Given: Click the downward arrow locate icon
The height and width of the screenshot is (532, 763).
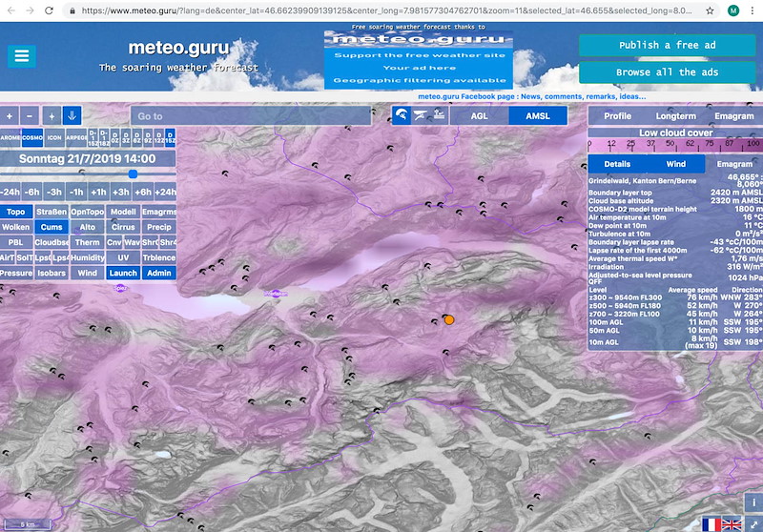Looking at the screenshot, I should coord(72,115).
